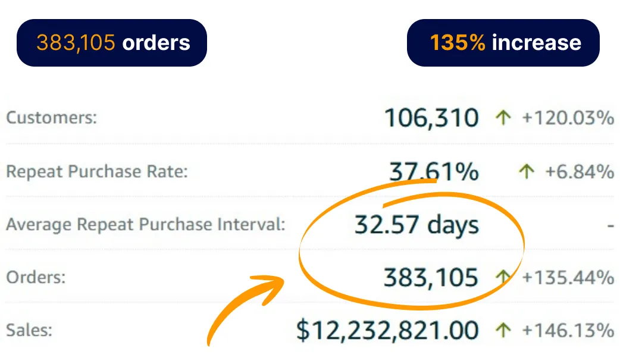Click the 32.57 days value

point(417,225)
